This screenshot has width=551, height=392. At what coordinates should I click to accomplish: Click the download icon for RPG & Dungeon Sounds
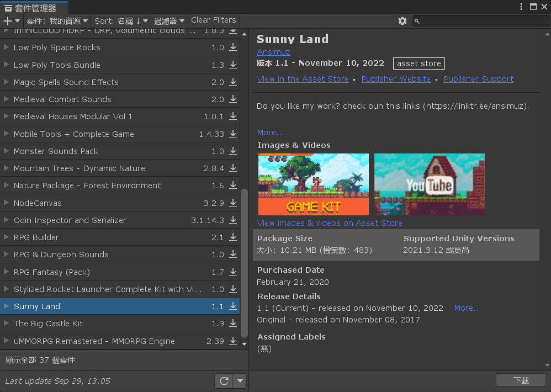click(x=233, y=255)
